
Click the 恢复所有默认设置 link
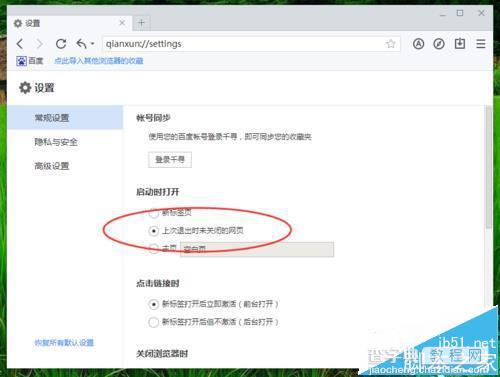[x=64, y=343]
